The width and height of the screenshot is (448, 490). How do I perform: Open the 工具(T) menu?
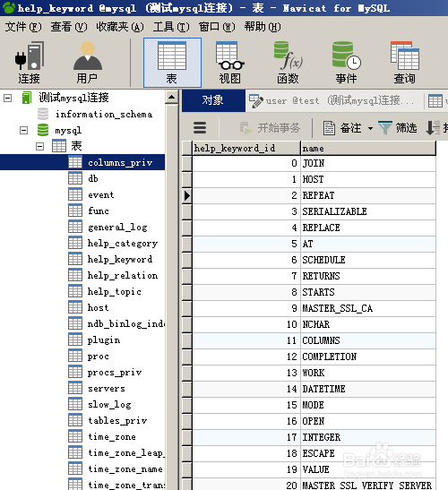click(x=171, y=27)
